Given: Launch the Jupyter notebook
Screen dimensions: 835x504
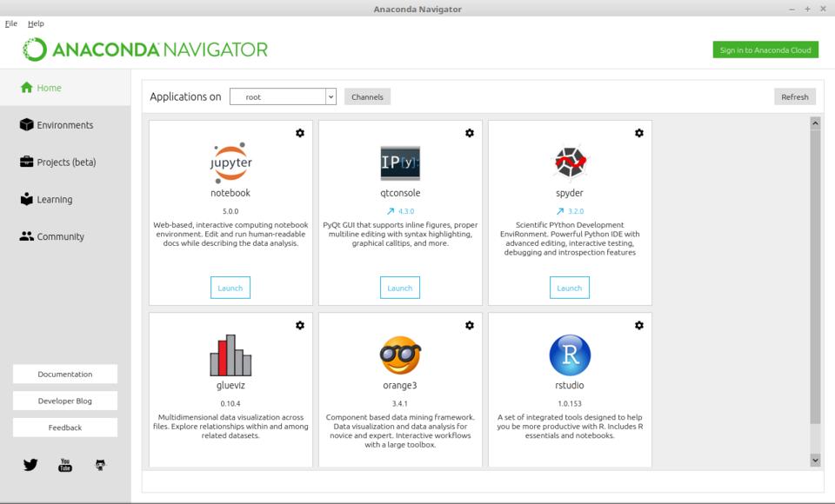Looking at the screenshot, I should 230,288.
